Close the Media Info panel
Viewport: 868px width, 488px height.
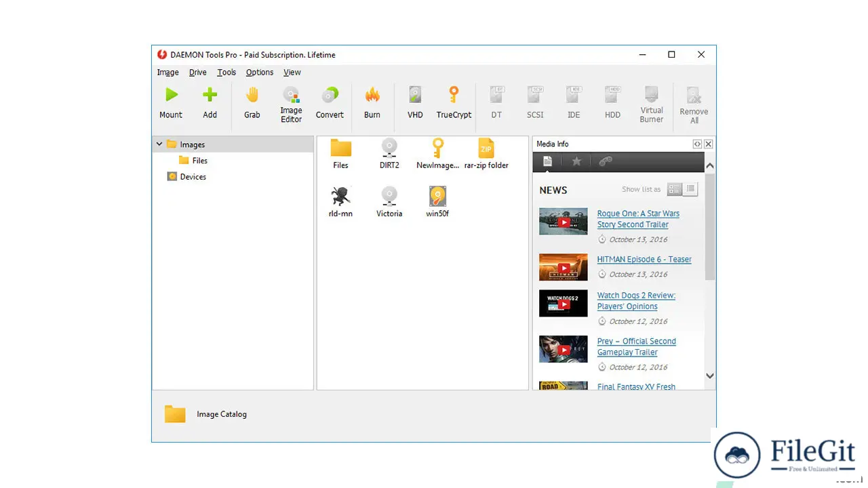[709, 144]
